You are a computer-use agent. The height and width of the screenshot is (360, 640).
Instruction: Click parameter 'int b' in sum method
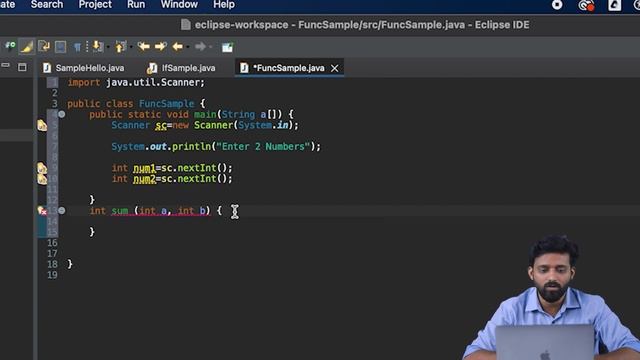tap(192, 211)
